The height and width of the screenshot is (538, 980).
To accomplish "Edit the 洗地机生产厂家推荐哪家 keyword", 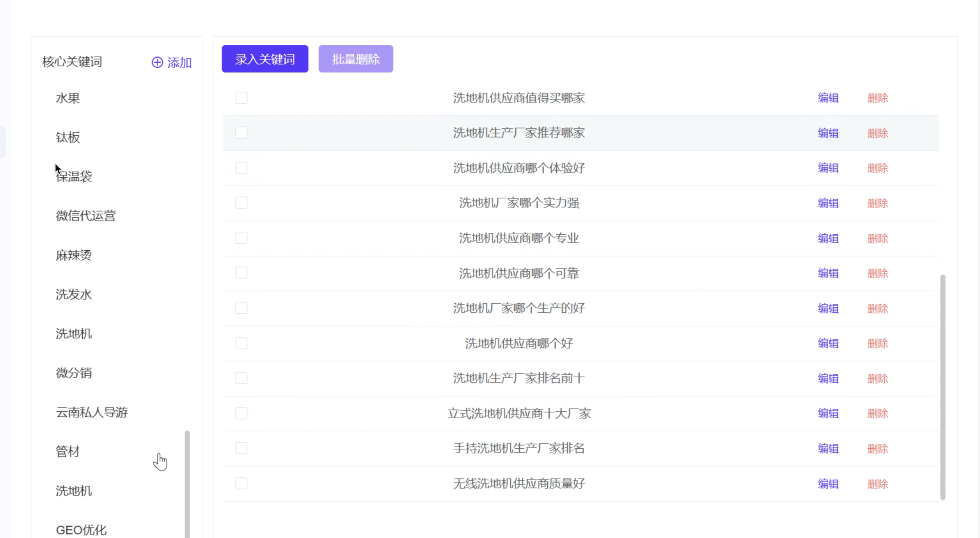I will click(x=828, y=133).
